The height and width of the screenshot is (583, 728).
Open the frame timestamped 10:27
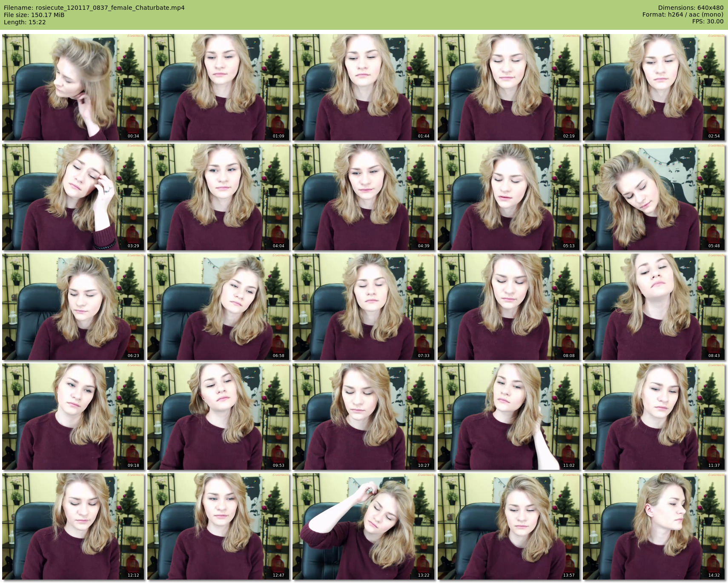(x=364, y=417)
